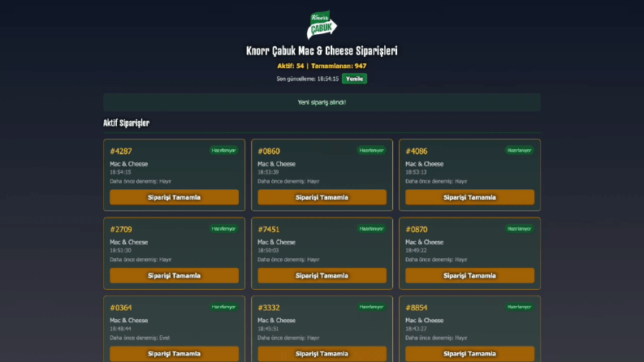
Task: Select order number #8854
Action: (417, 308)
